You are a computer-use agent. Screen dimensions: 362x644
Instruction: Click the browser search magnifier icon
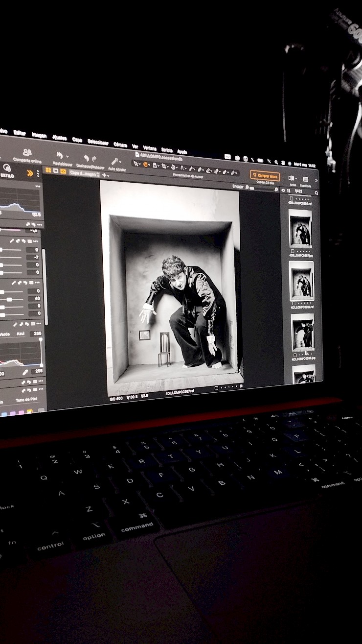click(317, 193)
